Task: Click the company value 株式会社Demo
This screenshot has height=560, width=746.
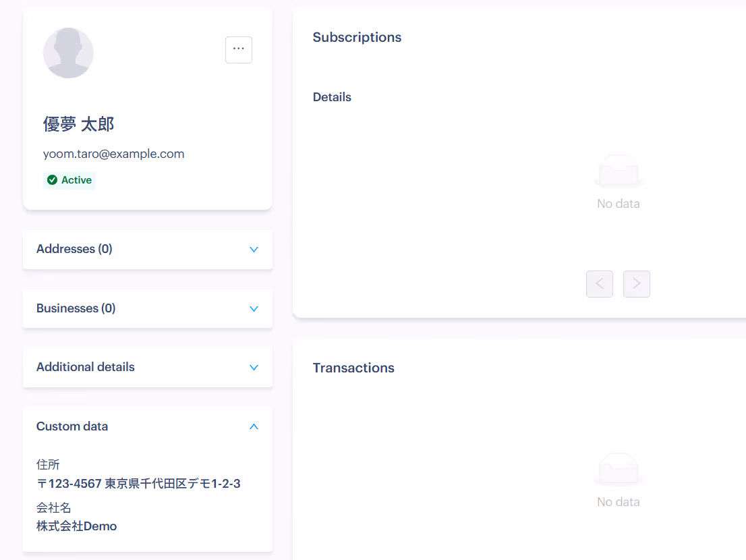Action: 77,526
